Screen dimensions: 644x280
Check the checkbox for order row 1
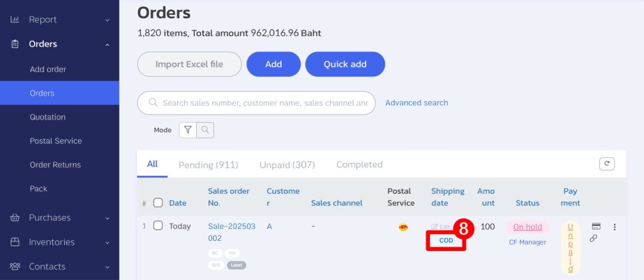click(158, 226)
